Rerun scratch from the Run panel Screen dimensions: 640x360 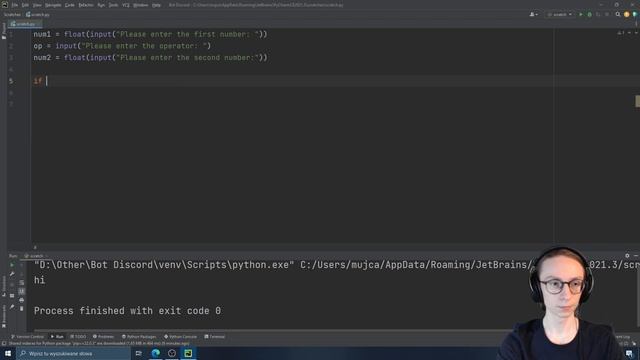(12, 265)
